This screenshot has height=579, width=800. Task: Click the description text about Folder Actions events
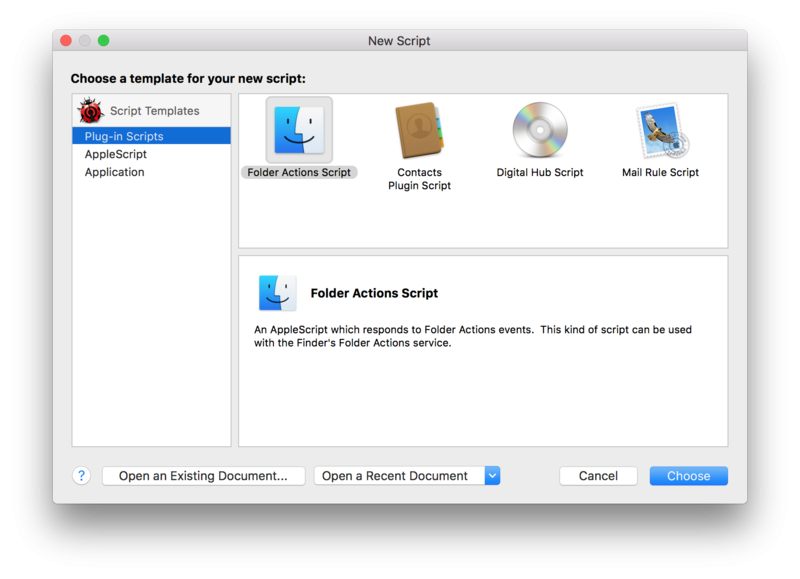click(473, 336)
